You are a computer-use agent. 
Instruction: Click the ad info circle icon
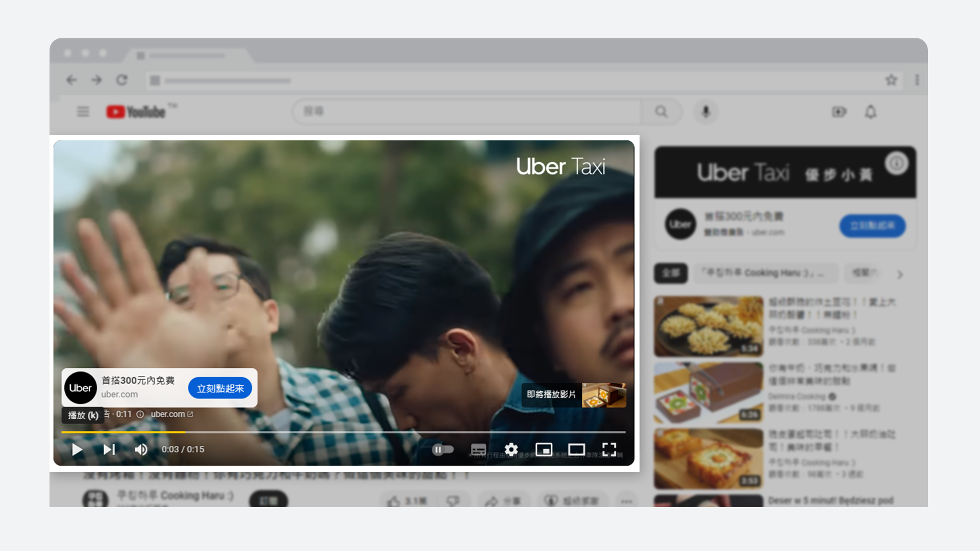[x=140, y=414]
